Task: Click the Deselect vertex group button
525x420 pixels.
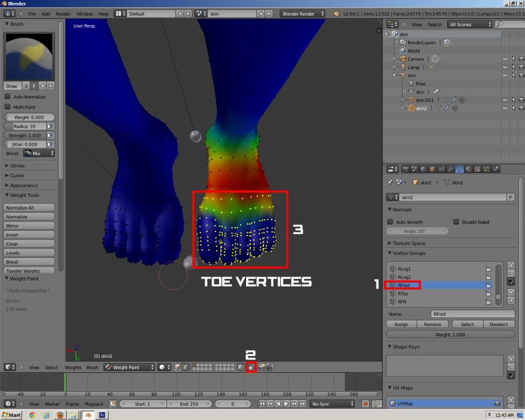Action: [x=499, y=324]
